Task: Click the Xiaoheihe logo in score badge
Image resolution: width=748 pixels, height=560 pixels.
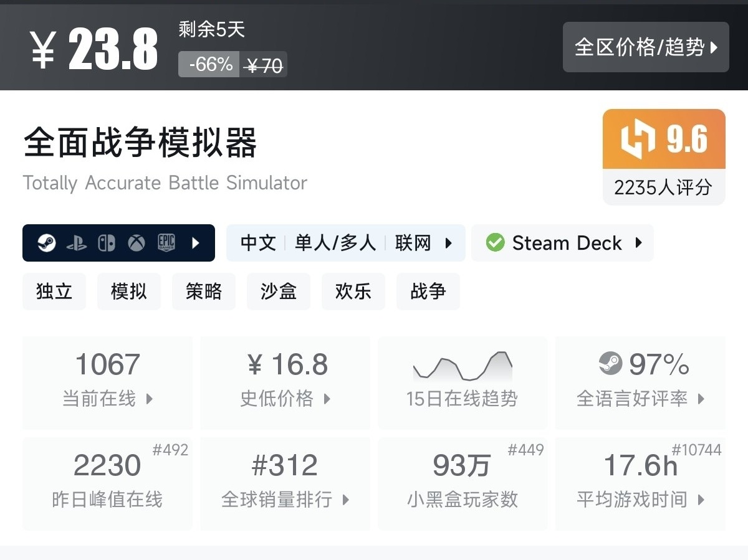Action: [638, 139]
